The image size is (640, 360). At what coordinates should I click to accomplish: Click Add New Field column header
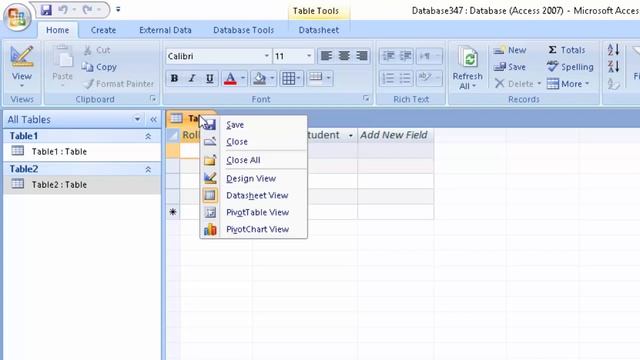[x=395, y=135]
